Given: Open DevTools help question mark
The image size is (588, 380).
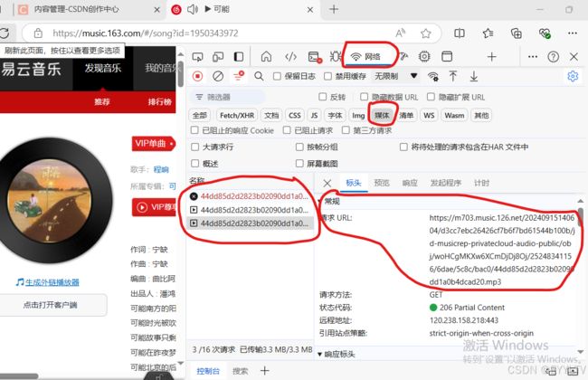Looking at the screenshot, I should 553,57.
